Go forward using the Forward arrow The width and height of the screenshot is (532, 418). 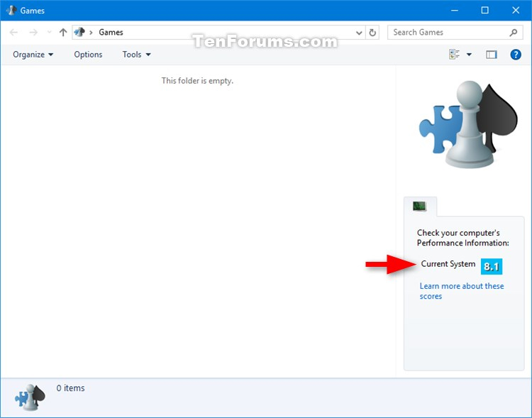pos(33,32)
